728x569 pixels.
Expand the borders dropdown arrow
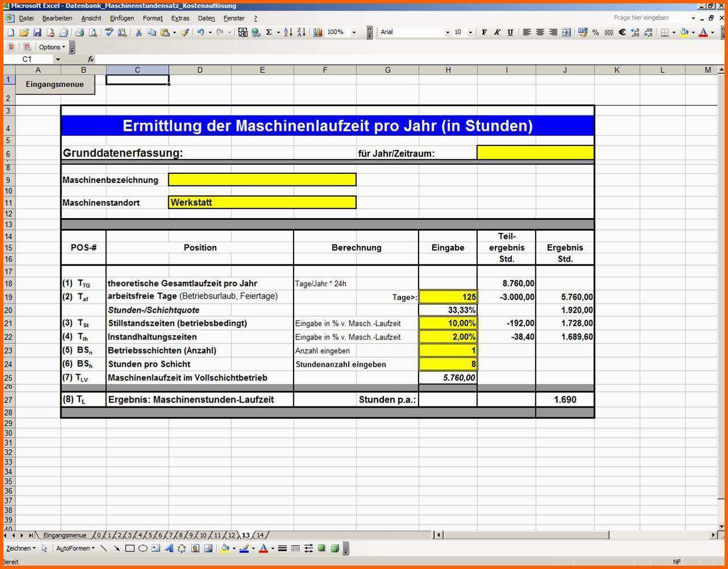674,32
